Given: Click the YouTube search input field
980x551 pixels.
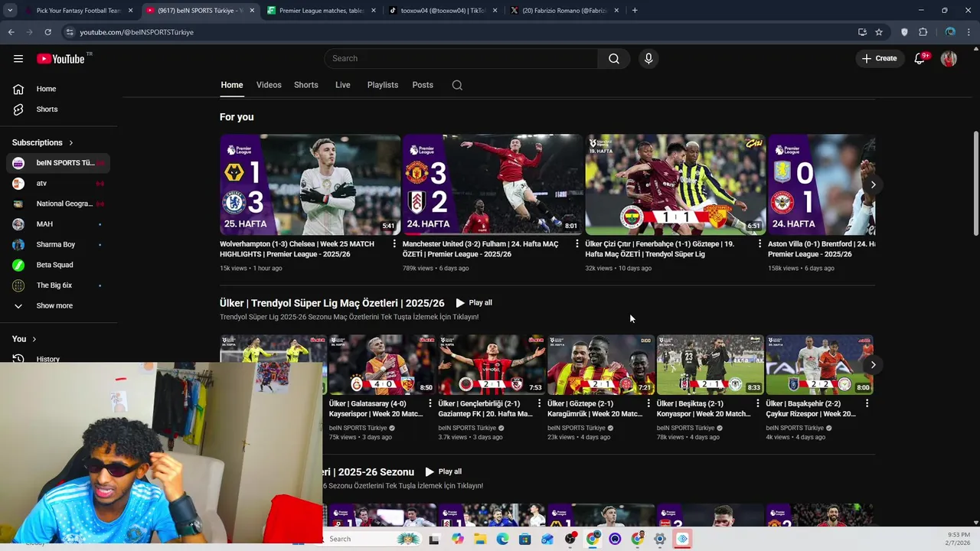Looking at the screenshot, I should point(461,58).
